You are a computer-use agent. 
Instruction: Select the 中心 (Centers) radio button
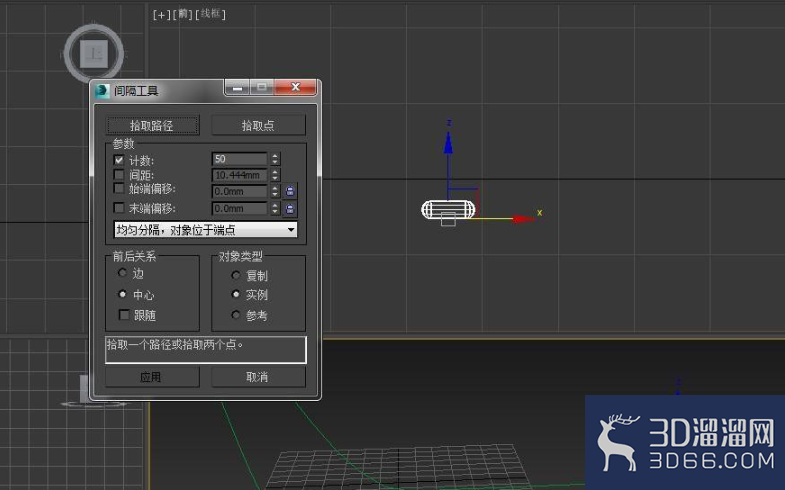(122, 294)
